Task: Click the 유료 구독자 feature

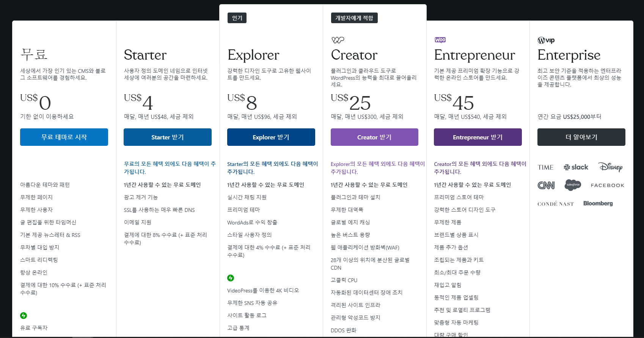Action: 34,328
